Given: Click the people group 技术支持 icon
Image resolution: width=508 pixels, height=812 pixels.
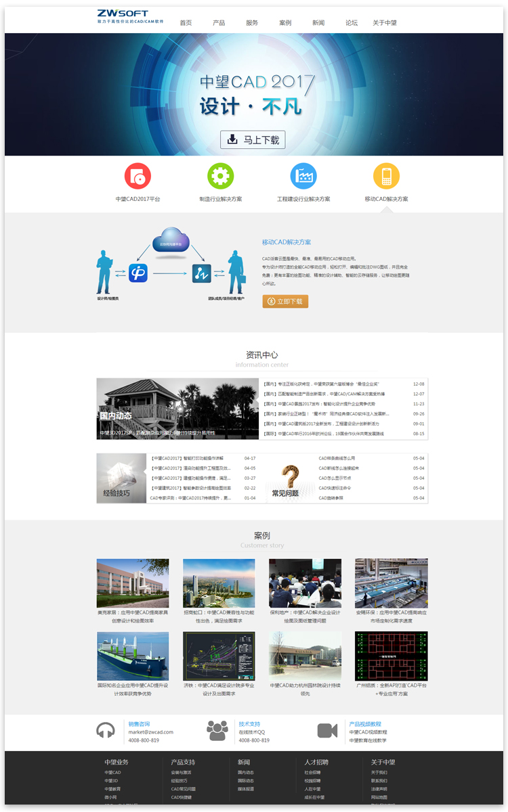Looking at the screenshot, I should coord(217,731).
